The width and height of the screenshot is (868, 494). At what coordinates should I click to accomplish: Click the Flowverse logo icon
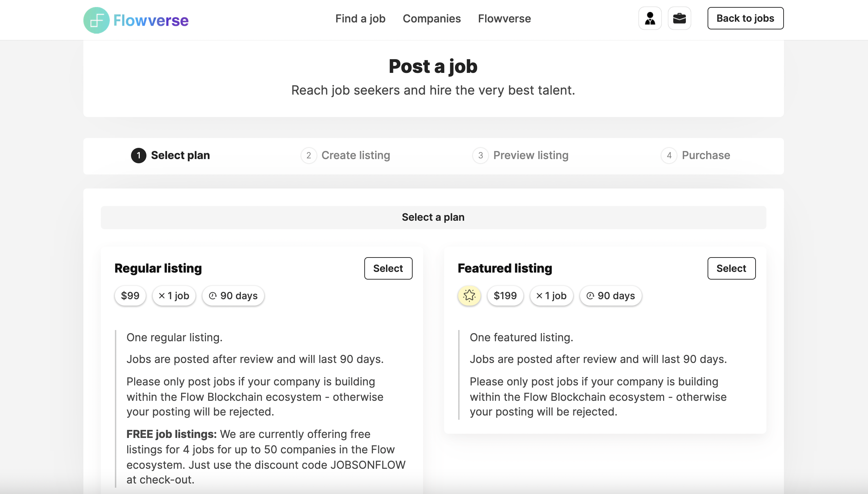click(96, 20)
